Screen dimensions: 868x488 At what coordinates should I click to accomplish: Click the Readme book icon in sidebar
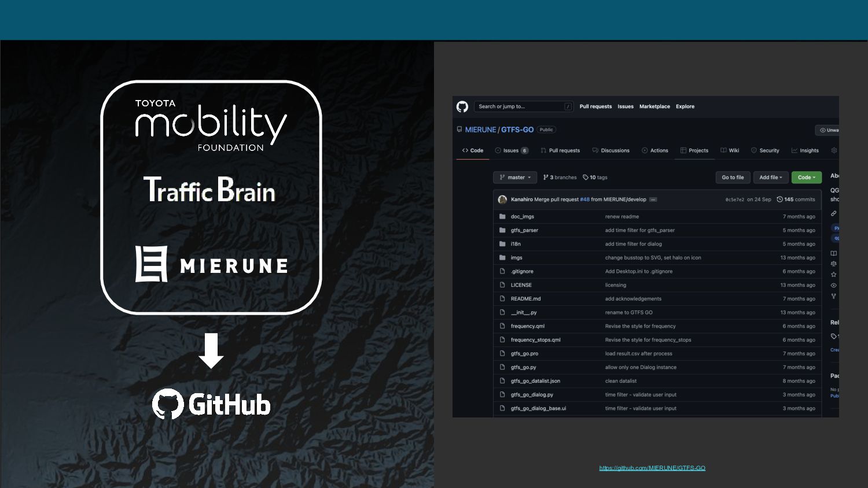834,253
